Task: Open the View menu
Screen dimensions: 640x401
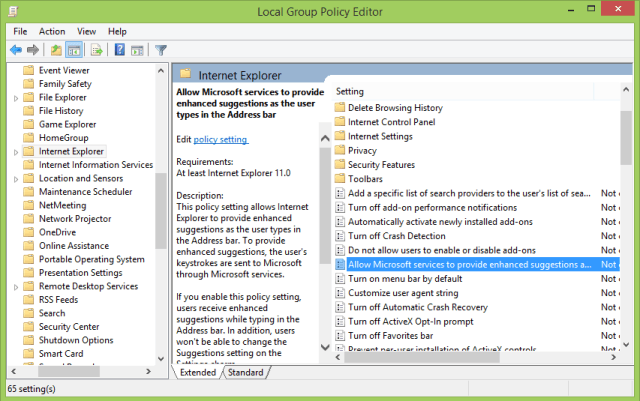Action: (x=87, y=31)
